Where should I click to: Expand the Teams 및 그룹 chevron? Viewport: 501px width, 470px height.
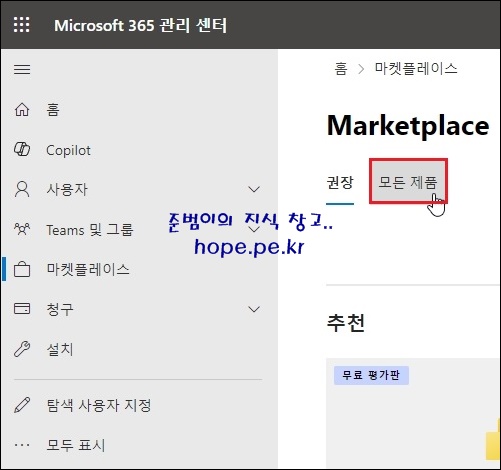[x=254, y=229]
